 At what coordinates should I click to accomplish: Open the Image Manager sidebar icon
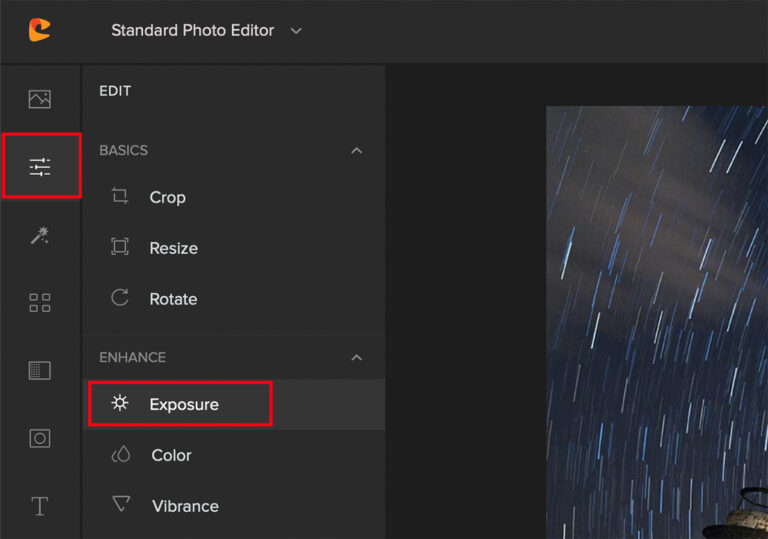click(x=40, y=99)
